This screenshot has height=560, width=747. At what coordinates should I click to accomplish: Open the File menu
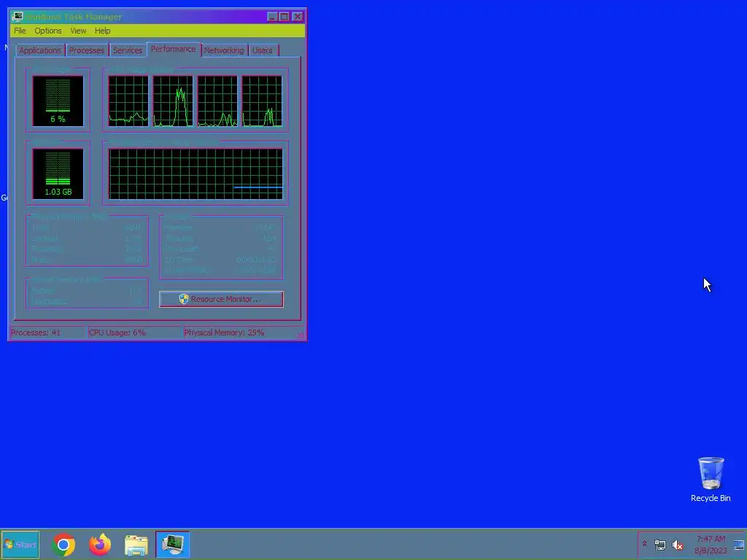pyautogui.click(x=20, y=31)
